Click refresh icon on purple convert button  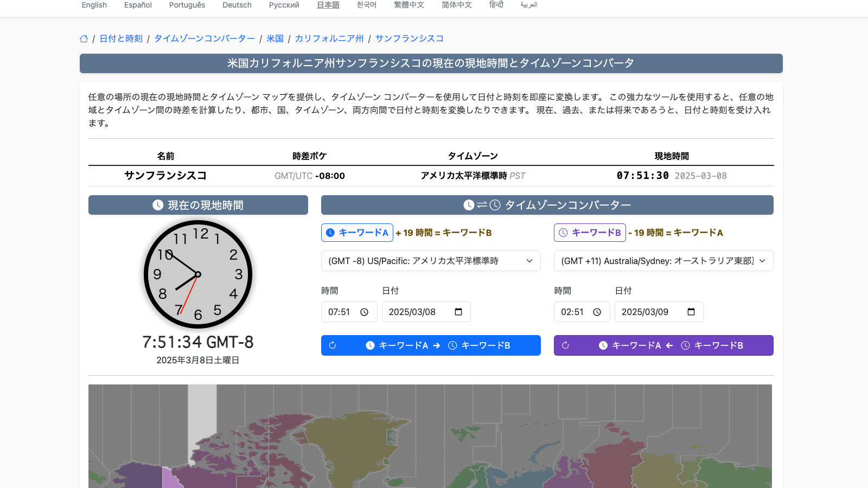coord(565,345)
